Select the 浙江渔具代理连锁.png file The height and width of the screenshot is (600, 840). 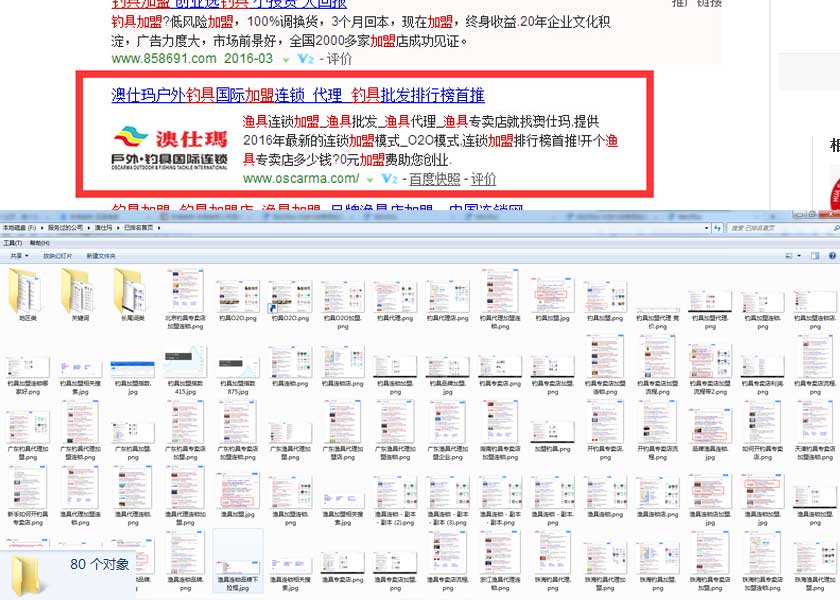pos(500,561)
